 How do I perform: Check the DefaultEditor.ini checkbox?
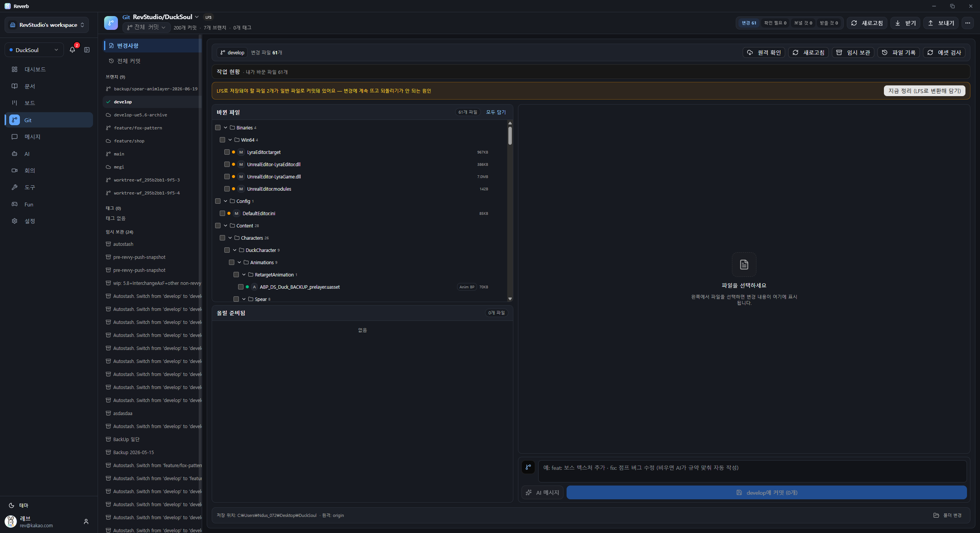tap(222, 213)
